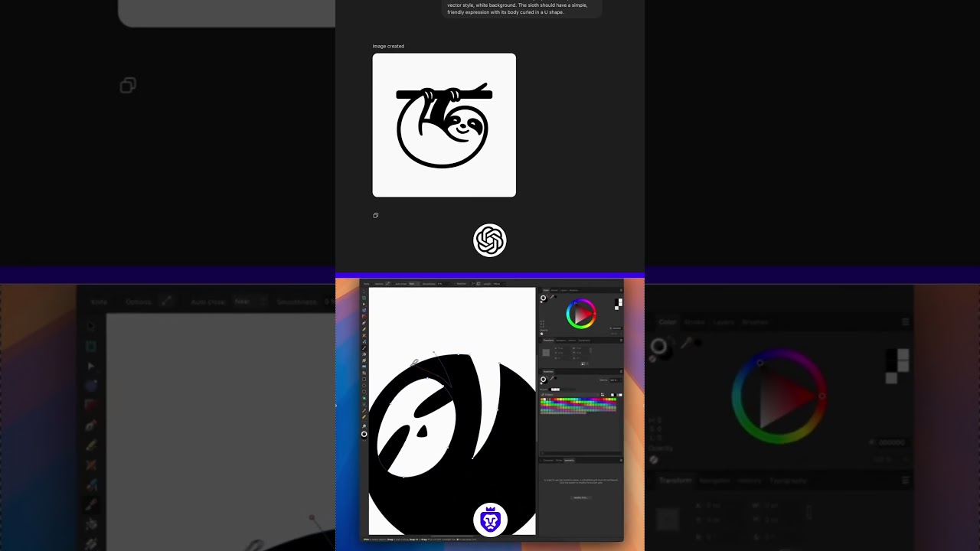This screenshot has height=551, width=980.
Task: Click black-and-white swatch boxes in Color panel
Action: pyautogui.click(x=619, y=304)
